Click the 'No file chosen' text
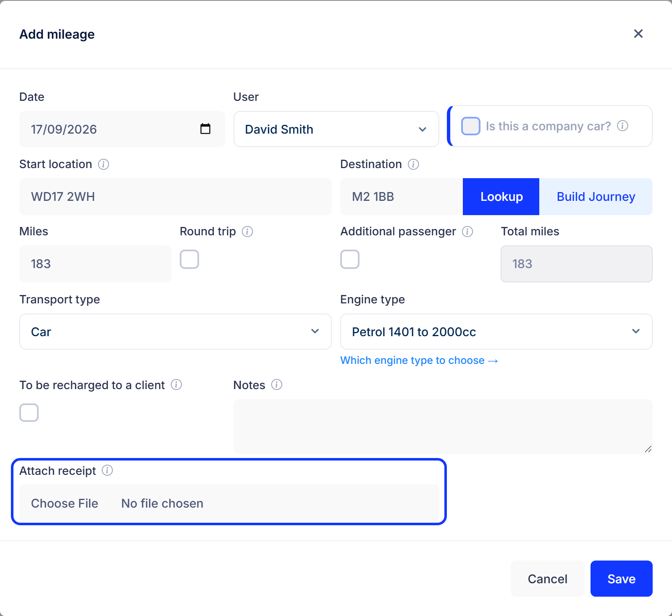Image resolution: width=672 pixels, height=616 pixels. pos(162,503)
